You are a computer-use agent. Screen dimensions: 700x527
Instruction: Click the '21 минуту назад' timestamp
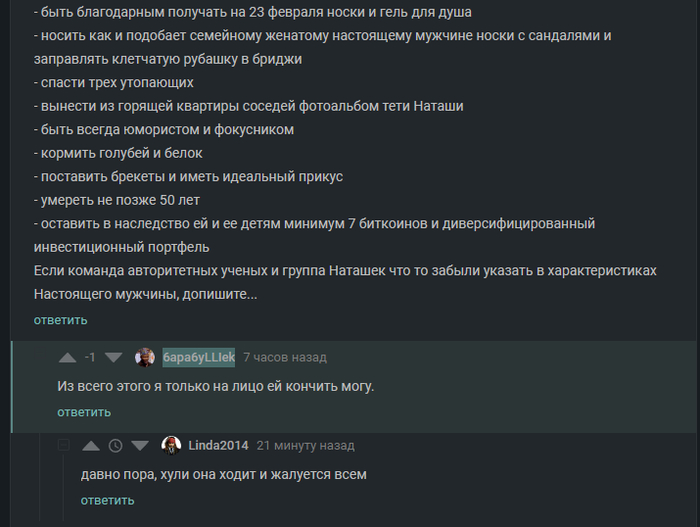point(305,445)
